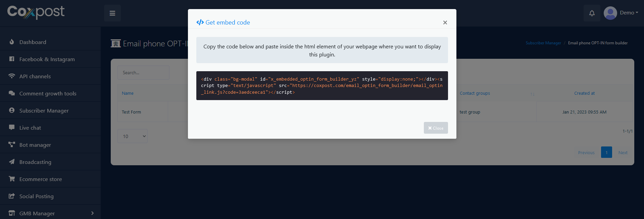The width and height of the screenshot is (644, 219).
Task: Click the Comment growth tools chat icon
Action: point(12,93)
